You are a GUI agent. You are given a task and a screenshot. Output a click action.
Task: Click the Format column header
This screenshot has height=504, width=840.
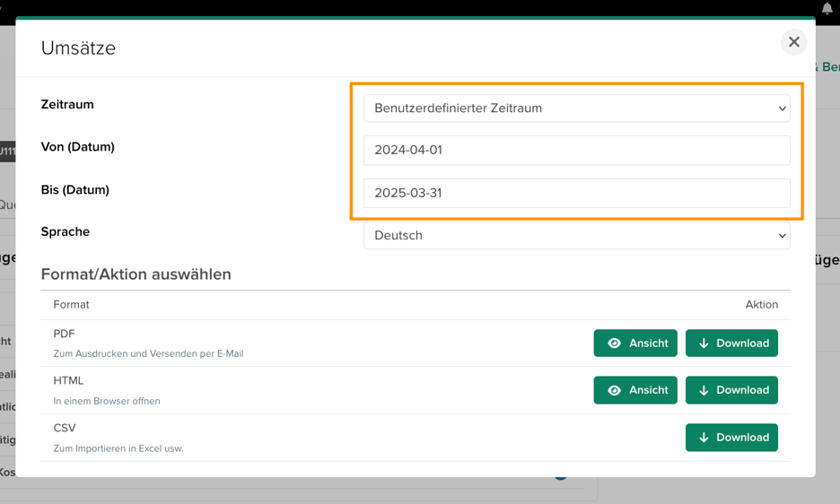[71, 304]
